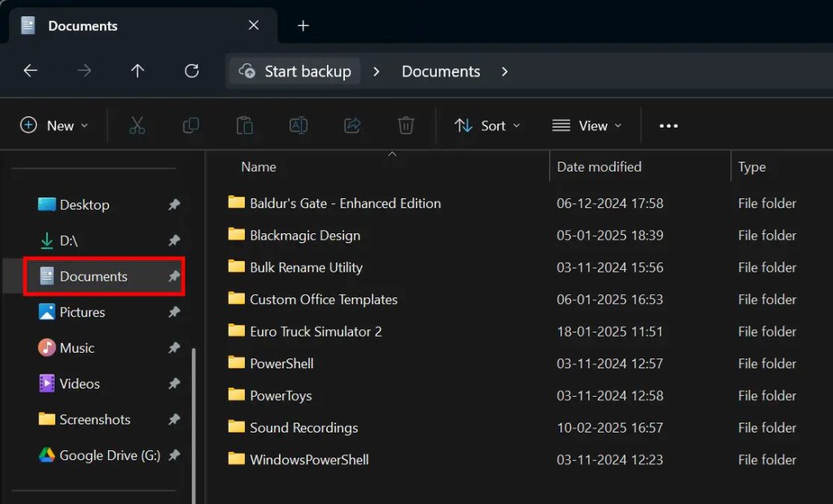Click the sidebar vertical scrollbar
Image resolution: width=833 pixels, height=504 pixels.
pos(194,425)
